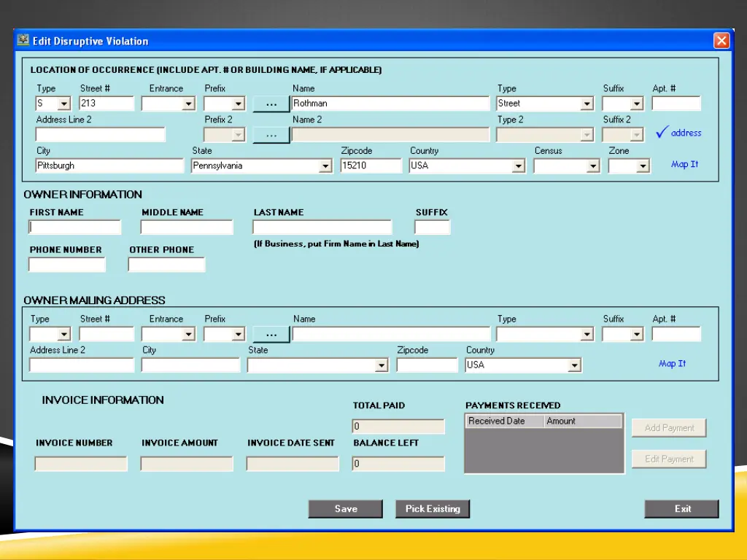Click the ellipsis button beside Rothman name

[x=271, y=104]
